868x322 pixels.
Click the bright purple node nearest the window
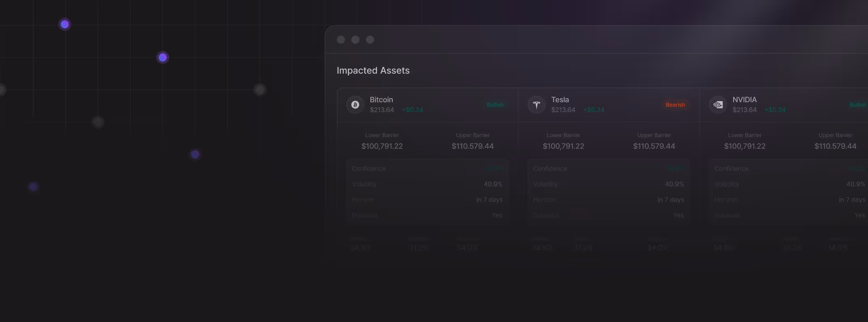163,57
